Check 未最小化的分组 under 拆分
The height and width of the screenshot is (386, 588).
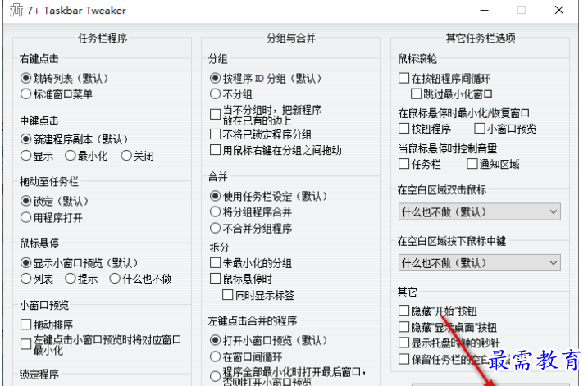pos(215,263)
